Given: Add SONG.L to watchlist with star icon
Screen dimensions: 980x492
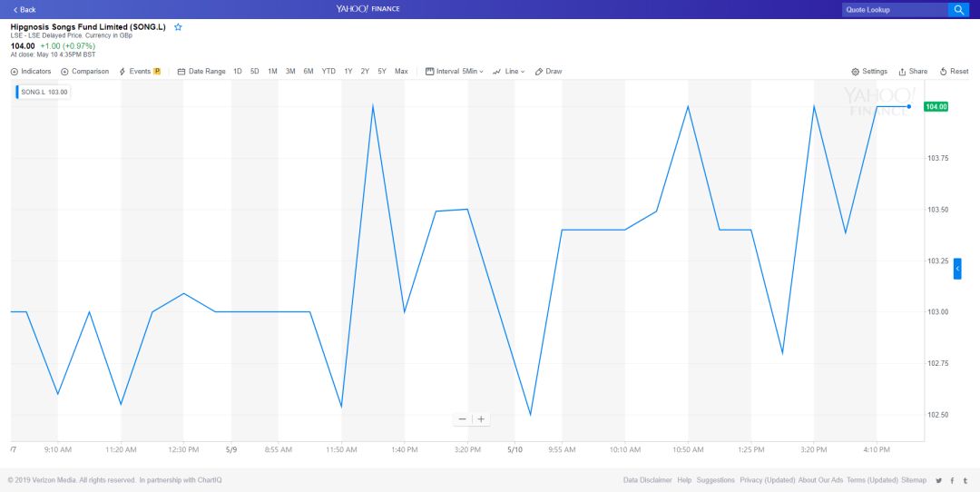Looking at the screenshot, I should [178, 27].
